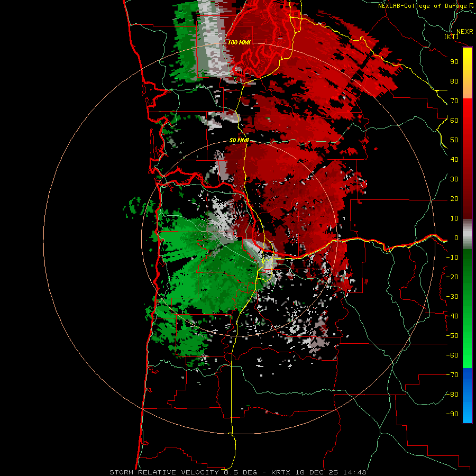
Task: Click "STORM RELATIVE VELOCITY" caption text
Action: coord(164,472)
